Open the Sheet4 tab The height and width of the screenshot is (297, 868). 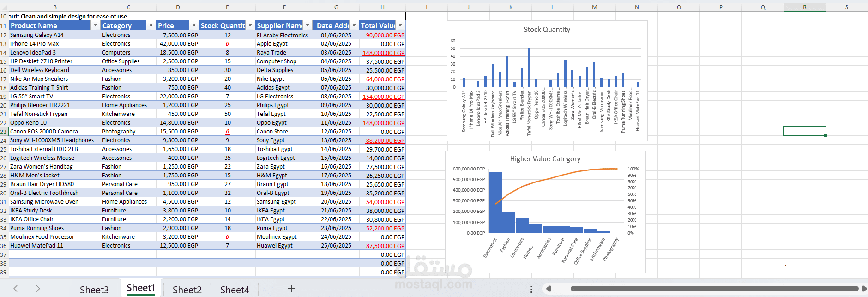tap(235, 290)
